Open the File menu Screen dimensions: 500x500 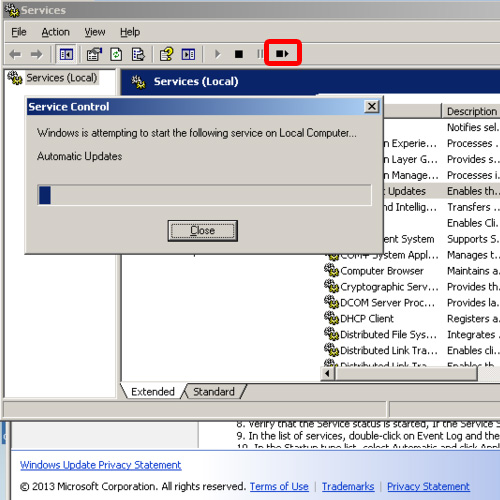pos(19,32)
